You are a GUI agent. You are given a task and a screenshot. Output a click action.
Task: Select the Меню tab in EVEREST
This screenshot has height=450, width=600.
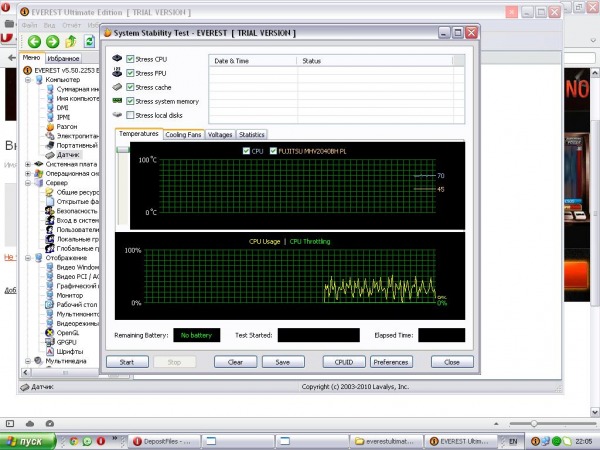click(x=31, y=57)
